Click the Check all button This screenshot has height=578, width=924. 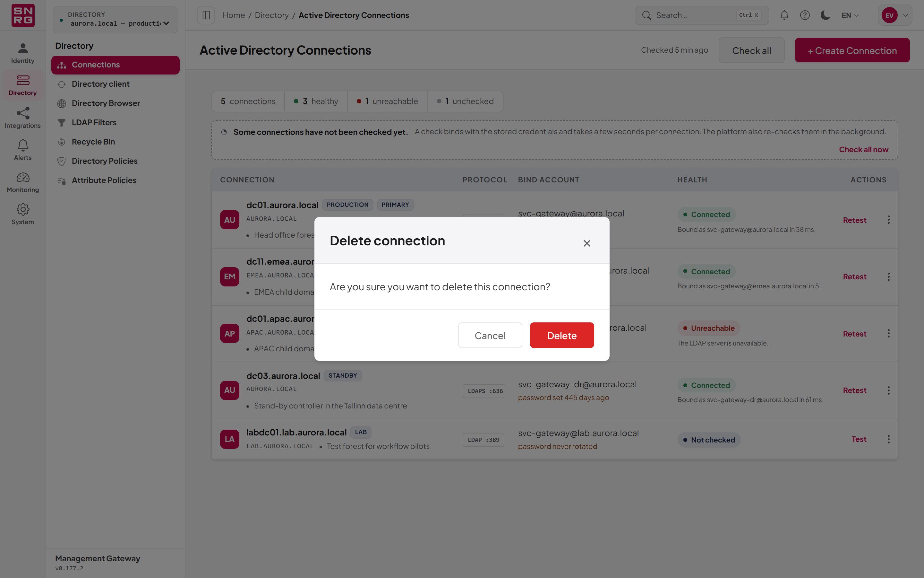751,50
